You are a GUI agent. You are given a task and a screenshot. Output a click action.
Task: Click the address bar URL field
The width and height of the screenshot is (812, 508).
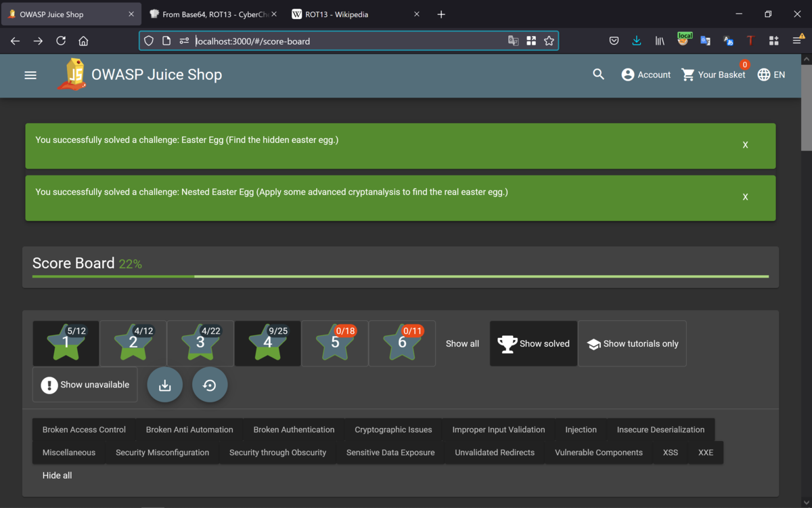pyautogui.click(x=348, y=41)
